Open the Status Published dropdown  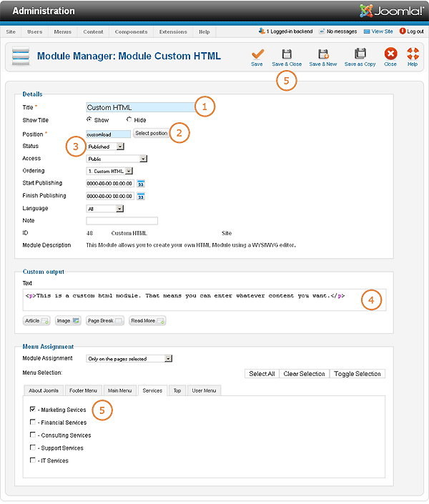[105, 147]
